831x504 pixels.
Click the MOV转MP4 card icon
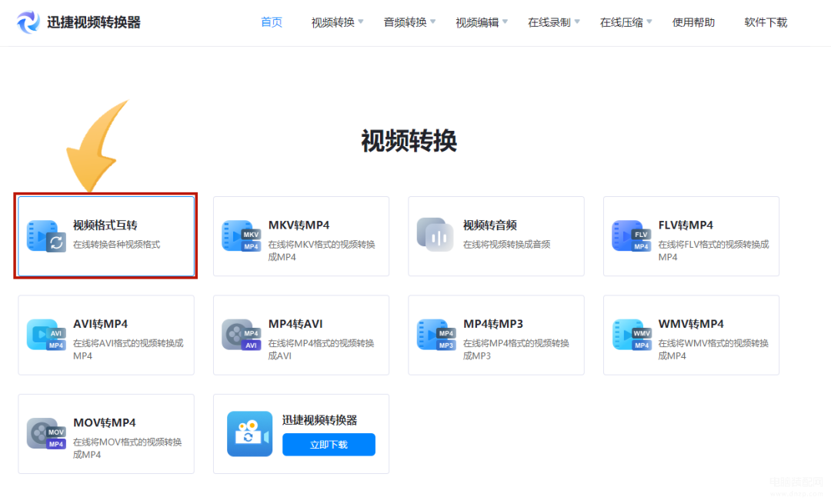click(47, 433)
